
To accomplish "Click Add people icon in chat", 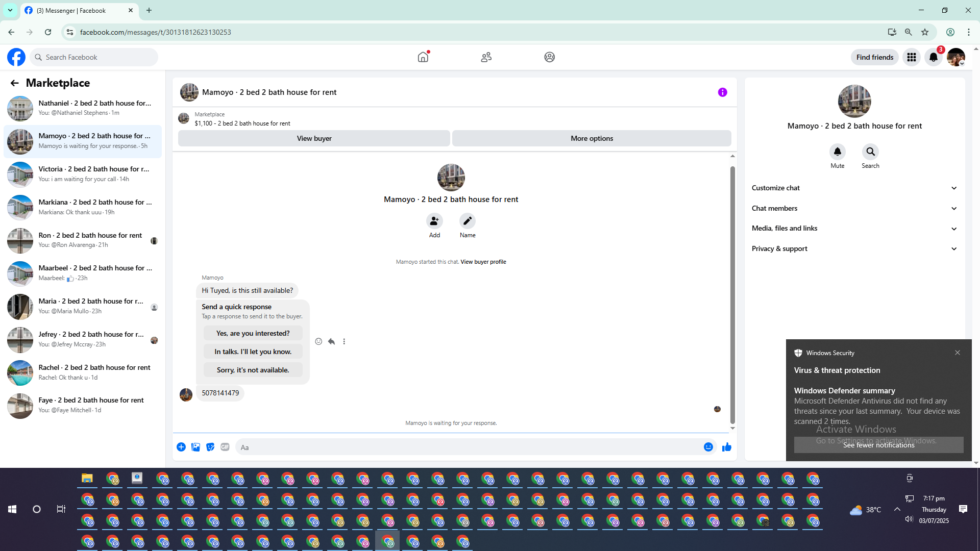I will (434, 221).
